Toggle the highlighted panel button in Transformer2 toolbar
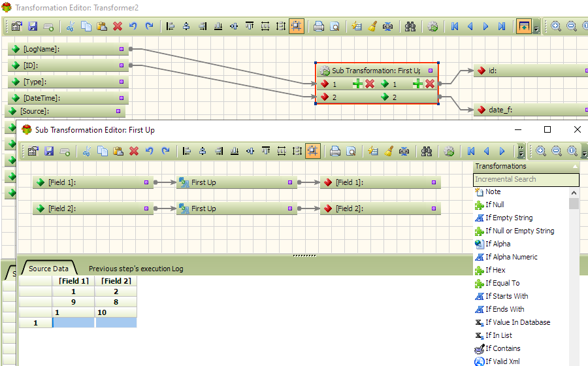The height and width of the screenshot is (366, 588). point(524,26)
